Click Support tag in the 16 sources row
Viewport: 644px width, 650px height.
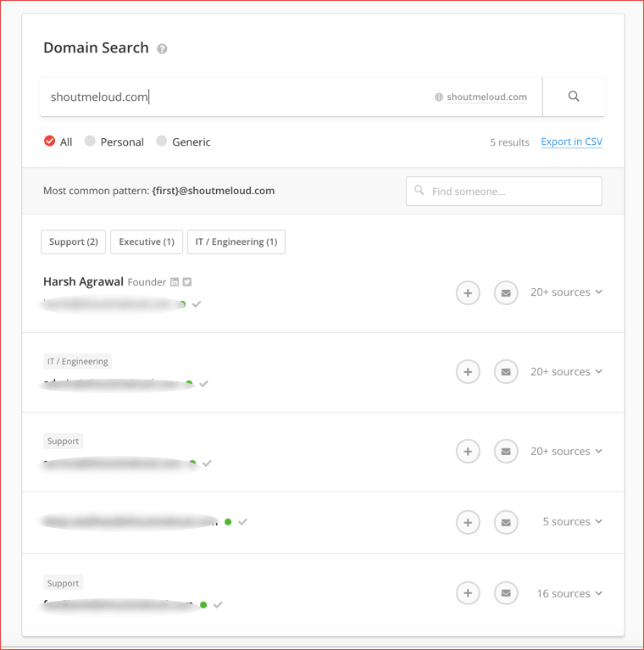[x=63, y=583]
